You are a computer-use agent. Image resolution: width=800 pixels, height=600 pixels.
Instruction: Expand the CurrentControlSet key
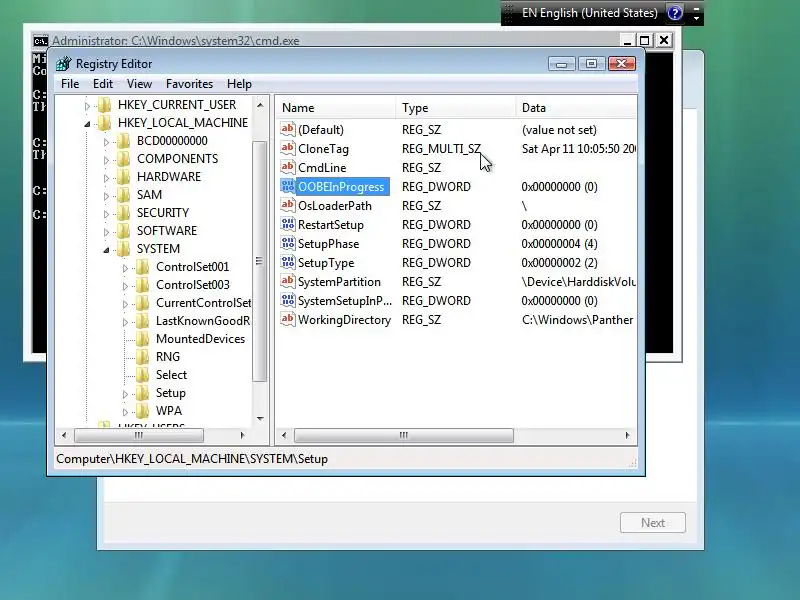125,304
